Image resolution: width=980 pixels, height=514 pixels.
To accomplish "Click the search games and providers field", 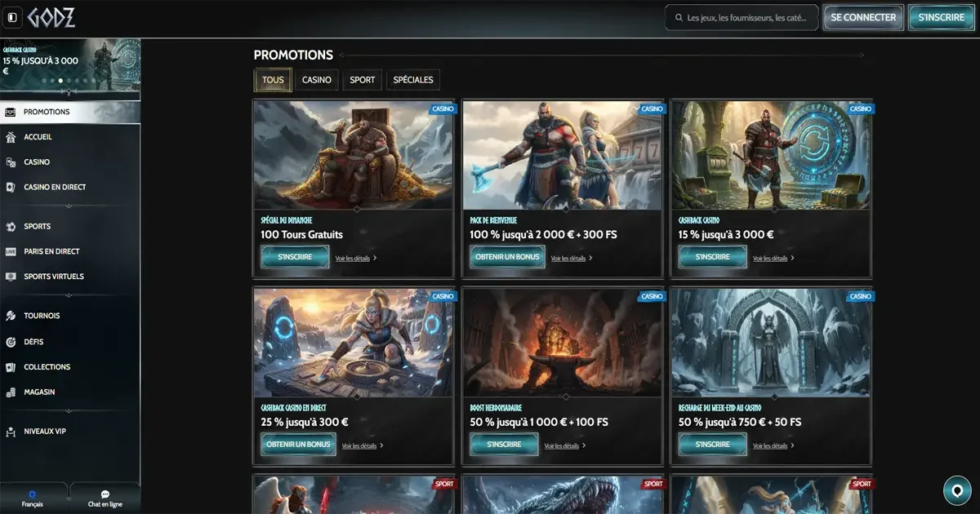I will tap(742, 17).
